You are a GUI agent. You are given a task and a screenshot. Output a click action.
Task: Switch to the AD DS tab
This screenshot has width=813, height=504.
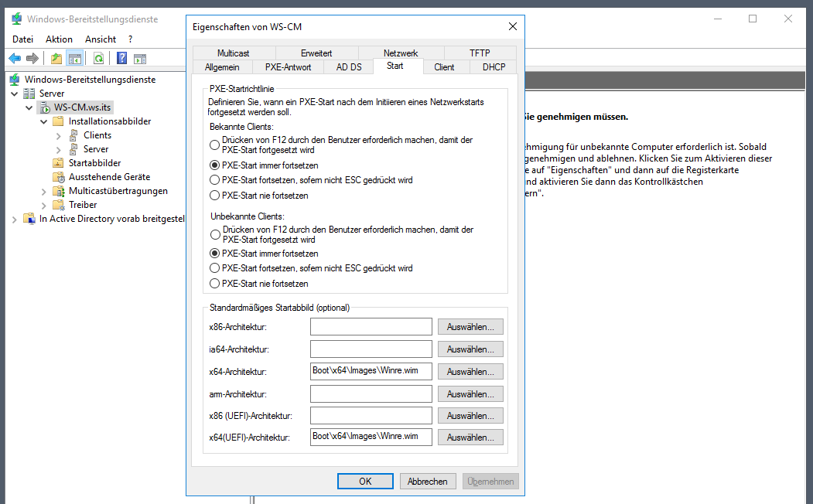(x=349, y=66)
